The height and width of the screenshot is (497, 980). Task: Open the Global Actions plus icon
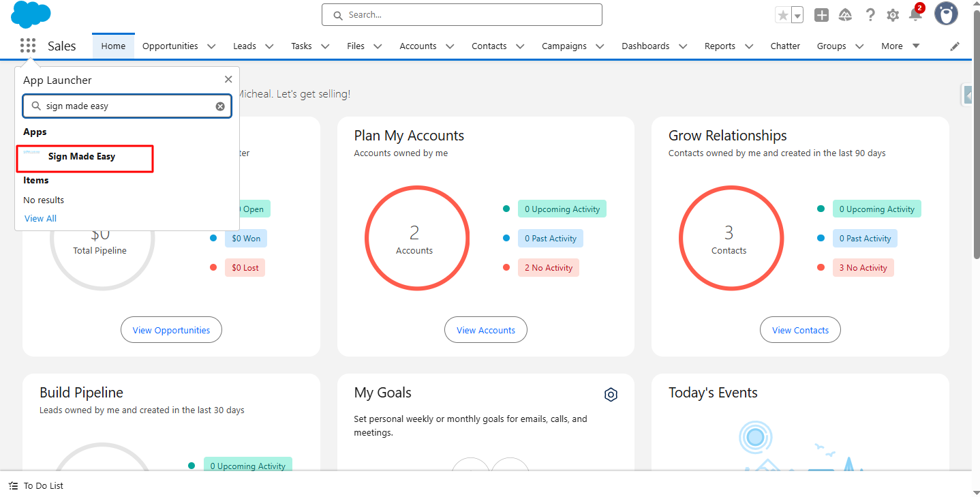(822, 15)
